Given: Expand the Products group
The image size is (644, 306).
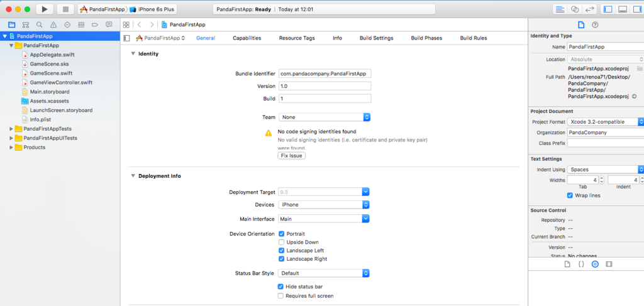Looking at the screenshot, I should coord(11,147).
